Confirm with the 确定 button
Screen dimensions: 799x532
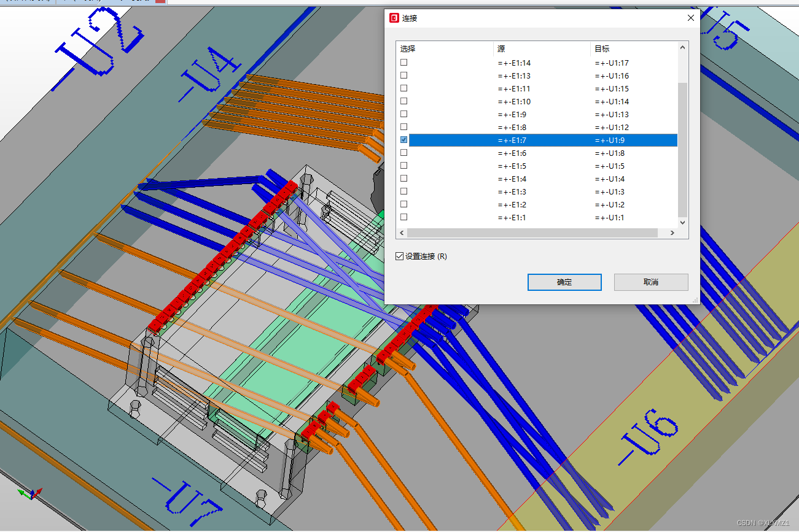564,282
